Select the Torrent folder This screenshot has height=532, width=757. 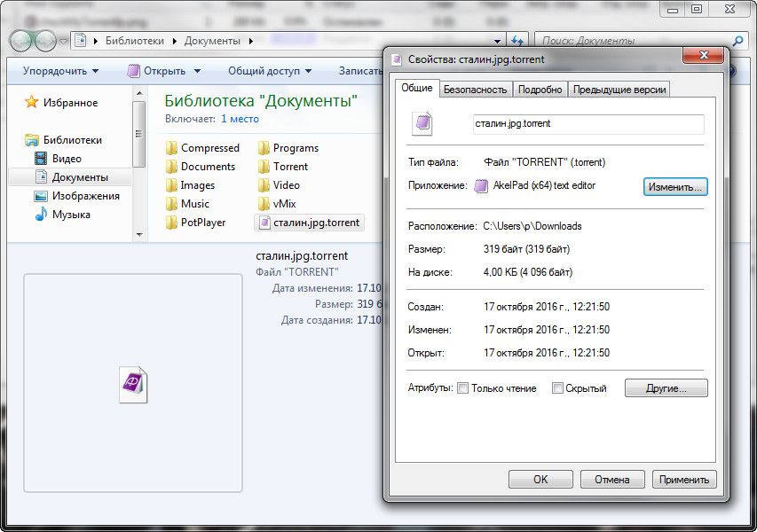coord(283,167)
